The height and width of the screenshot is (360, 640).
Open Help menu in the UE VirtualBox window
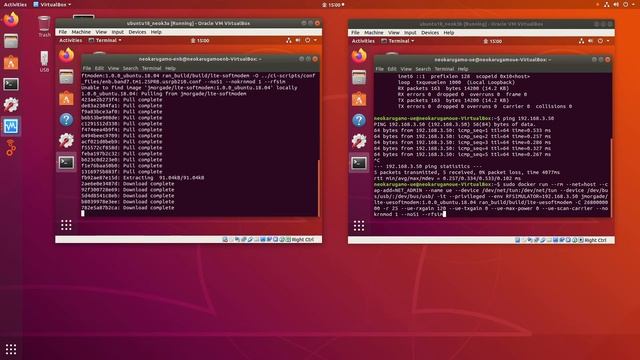449,33
